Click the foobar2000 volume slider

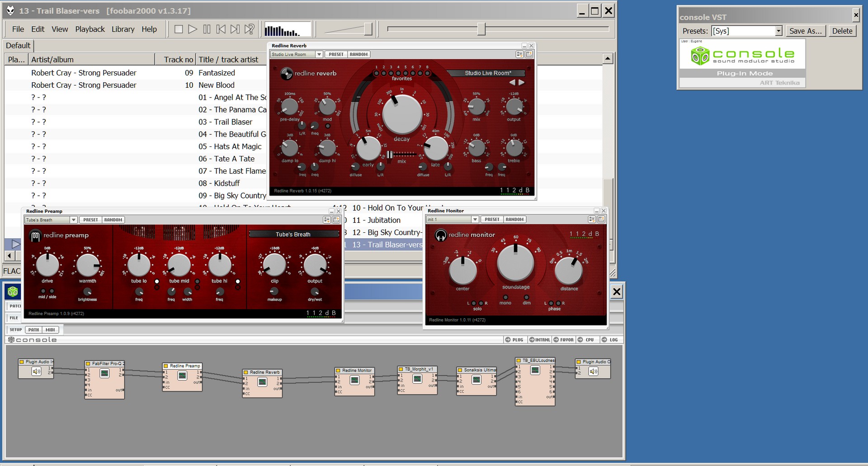pyautogui.click(x=349, y=29)
